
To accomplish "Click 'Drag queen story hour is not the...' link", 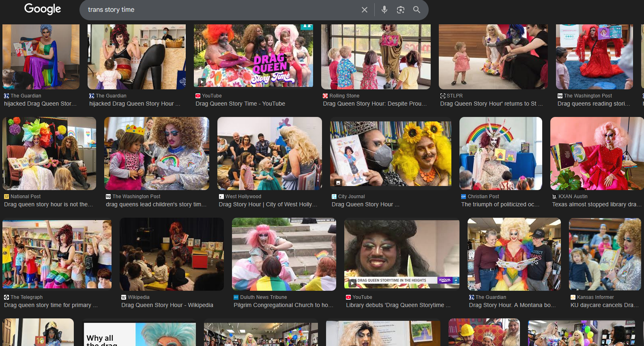I will tap(48, 204).
